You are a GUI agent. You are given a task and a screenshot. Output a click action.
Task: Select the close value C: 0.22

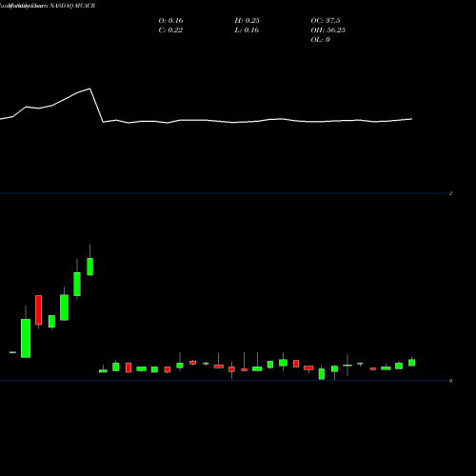click(x=170, y=30)
